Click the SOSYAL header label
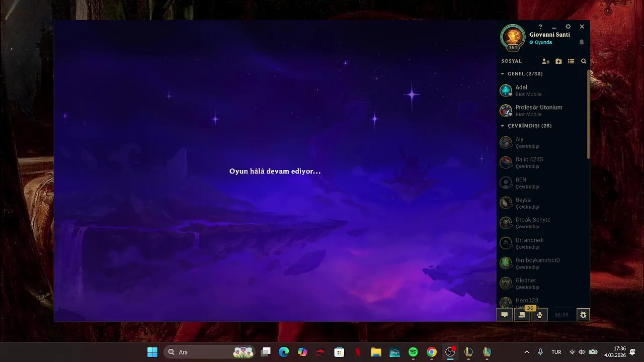644x362 pixels. pyautogui.click(x=512, y=61)
